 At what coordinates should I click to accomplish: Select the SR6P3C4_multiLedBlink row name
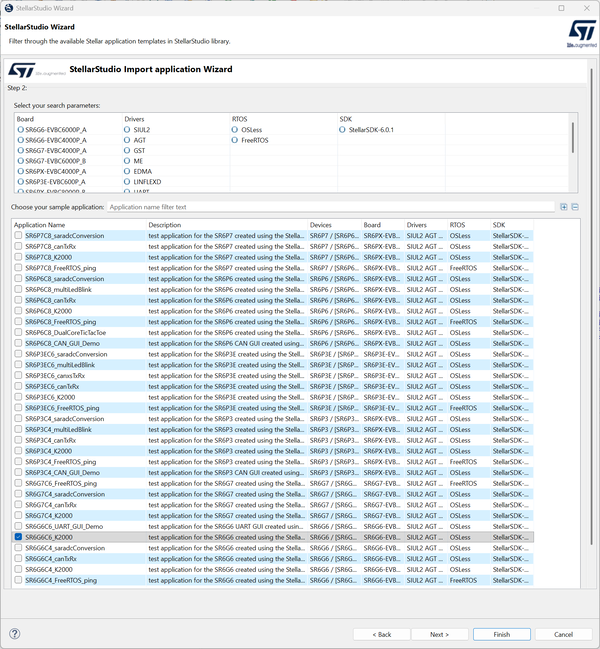pyautogui.click(x=58, y=429)
